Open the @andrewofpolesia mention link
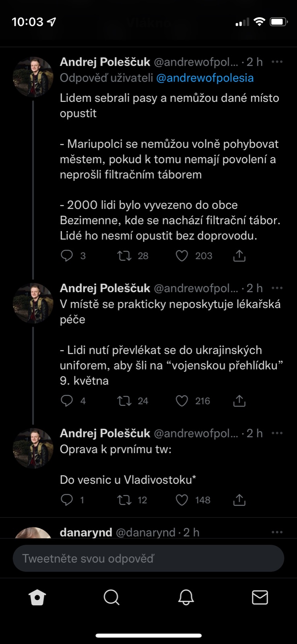 205,78
